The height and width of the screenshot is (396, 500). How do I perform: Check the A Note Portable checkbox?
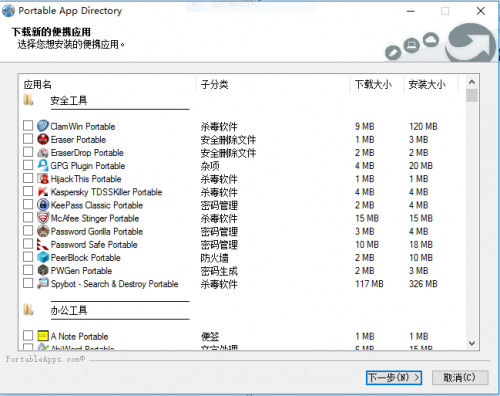28,336
